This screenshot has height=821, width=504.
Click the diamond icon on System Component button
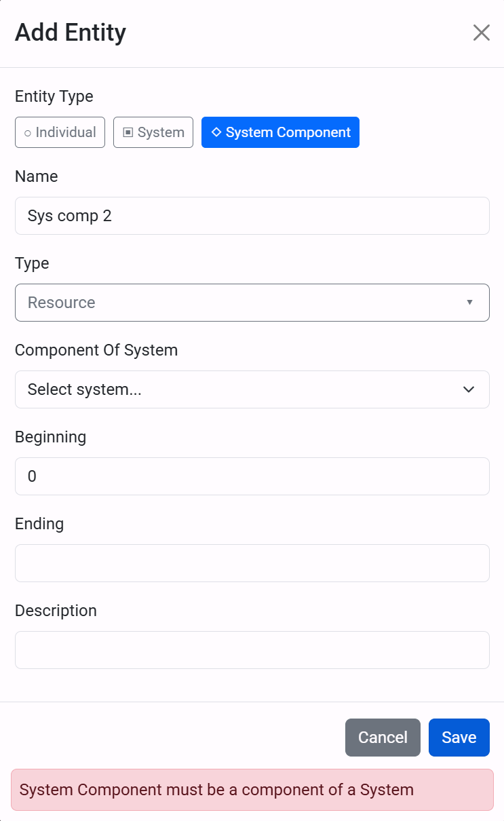coord(216,132)
